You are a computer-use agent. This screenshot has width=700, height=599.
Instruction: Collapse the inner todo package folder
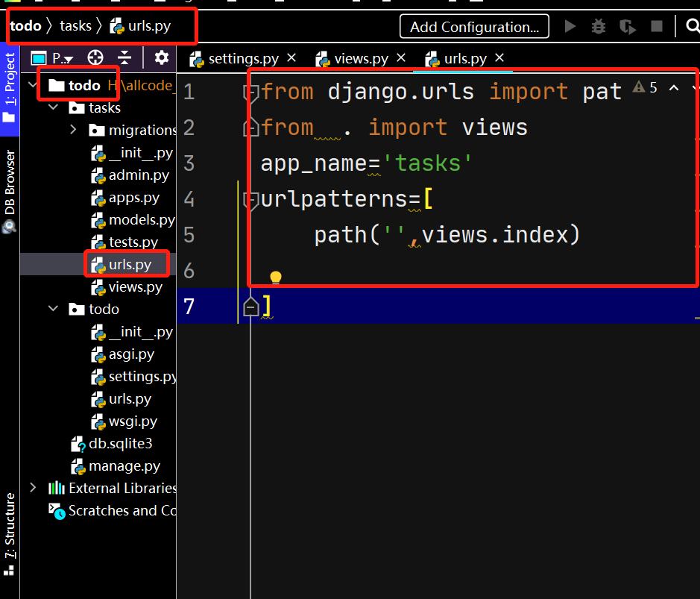click(x=53, y=309)
